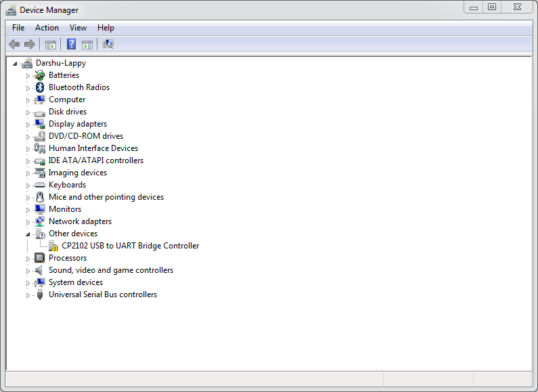Select CP2102 USB to UART Bridge Controller
The height and width of the screenshot is (392, 538).
[131, 246]
